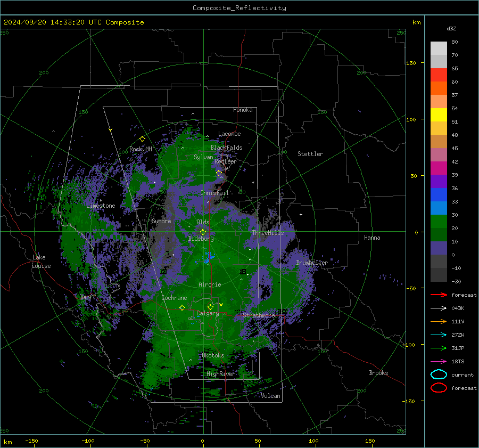479x448 pixels.
Task: Click the dBZ legend heading
Action: pyautogui.click(x=451, y=28)
